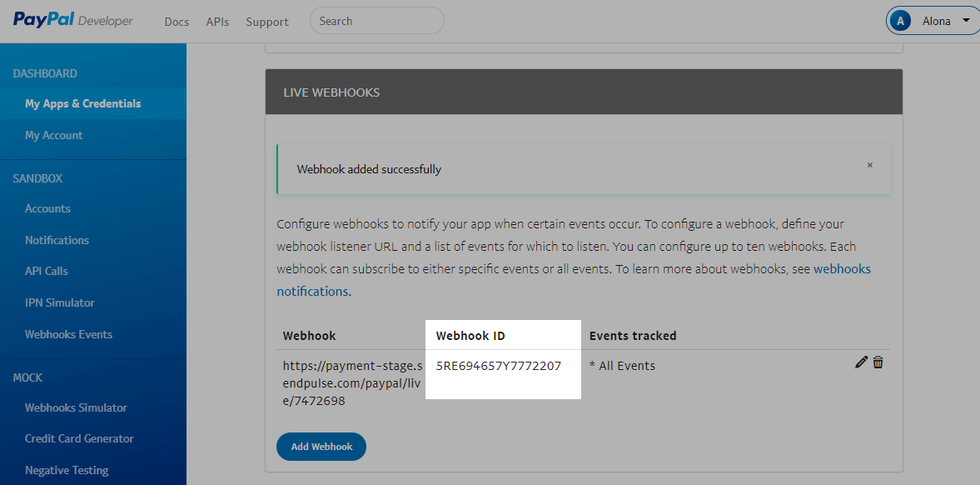Follow the 'webhooks notifications' link
Image resolution: width=980 pixels, height=485 pixels.
tap(574, 280)
